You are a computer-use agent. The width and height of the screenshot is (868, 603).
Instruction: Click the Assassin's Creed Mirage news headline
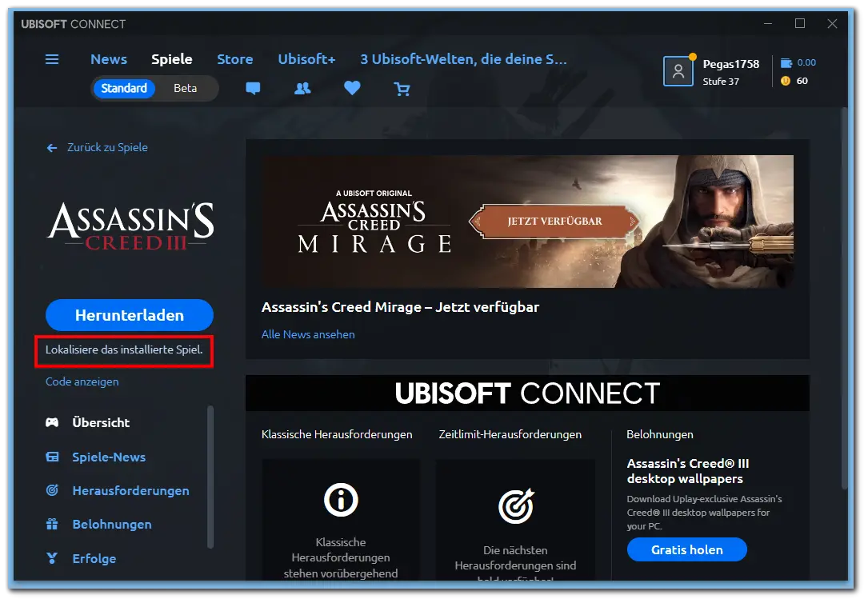(x=400, y=307)
